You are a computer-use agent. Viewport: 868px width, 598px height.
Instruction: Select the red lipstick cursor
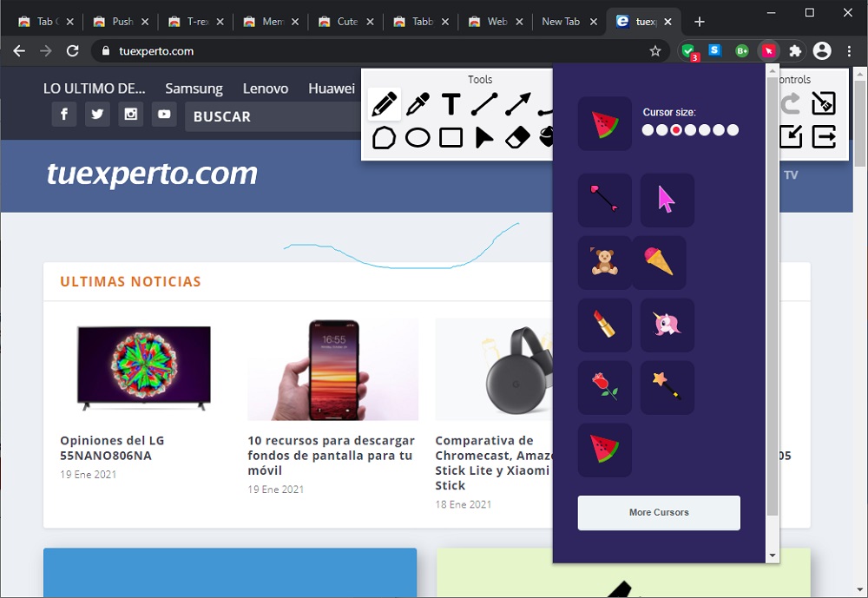[604, 325]
